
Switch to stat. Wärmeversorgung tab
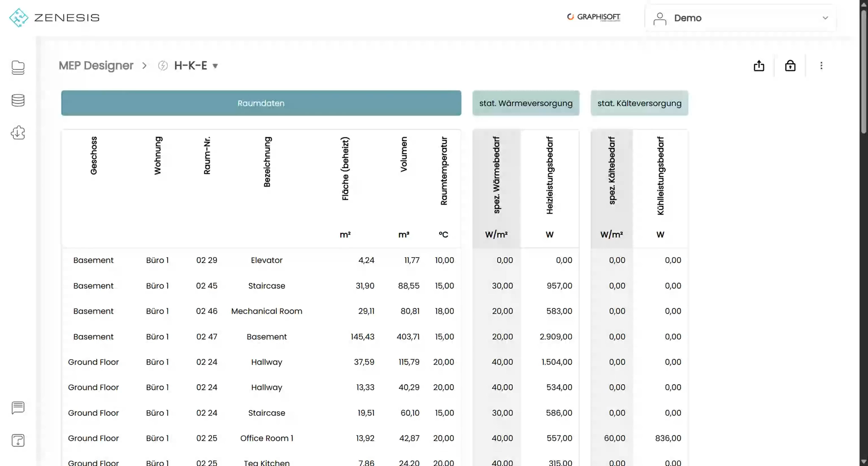tap(526, 103)
